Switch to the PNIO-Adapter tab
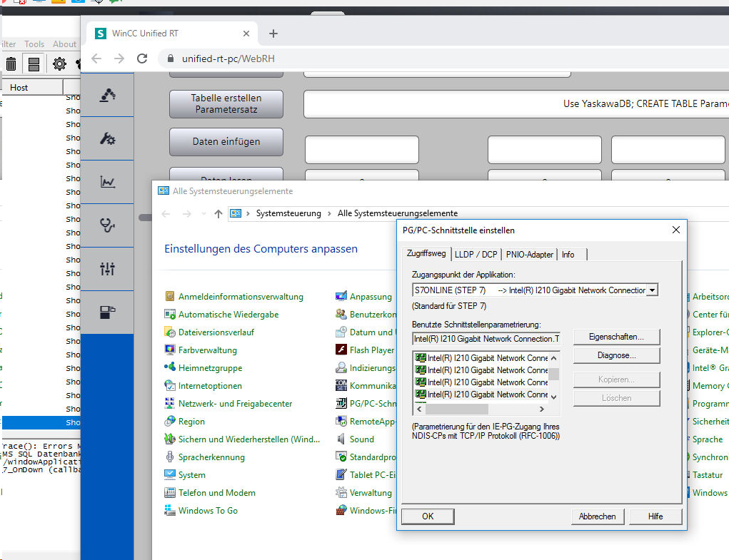The image size is (729, 560). pos(530,254)
